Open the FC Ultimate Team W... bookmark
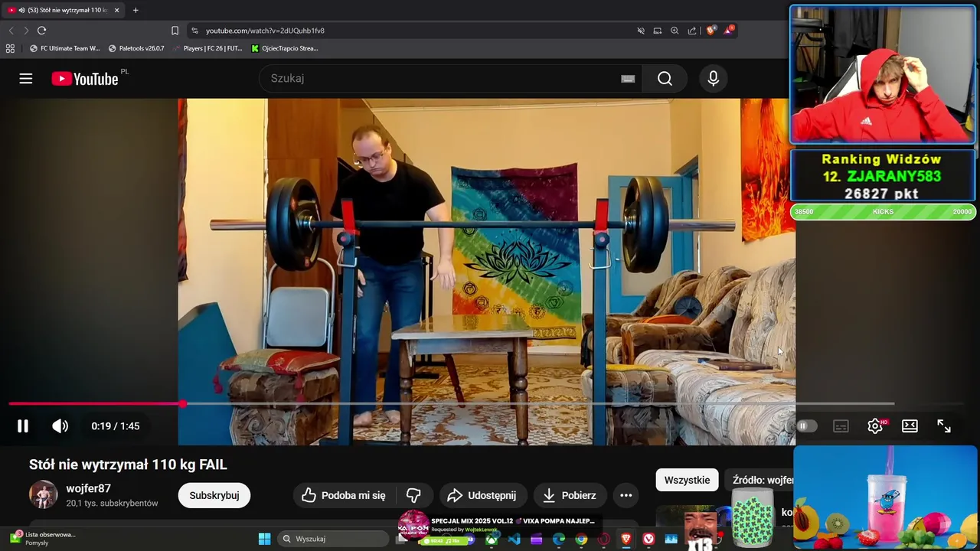This screenshot has width=980, height=551. pyautogui.click(x=64, y=48)
